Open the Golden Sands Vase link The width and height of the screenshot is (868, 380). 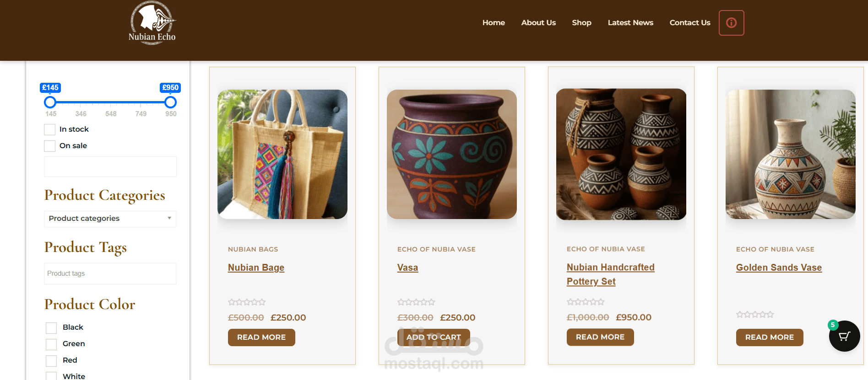(x=779, y=268)
